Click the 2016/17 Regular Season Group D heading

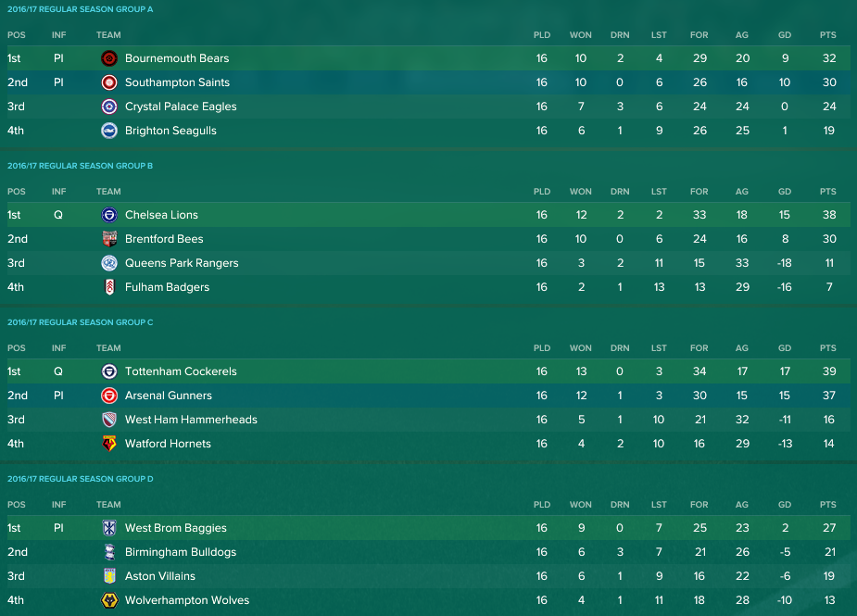[x=81, y=479]
